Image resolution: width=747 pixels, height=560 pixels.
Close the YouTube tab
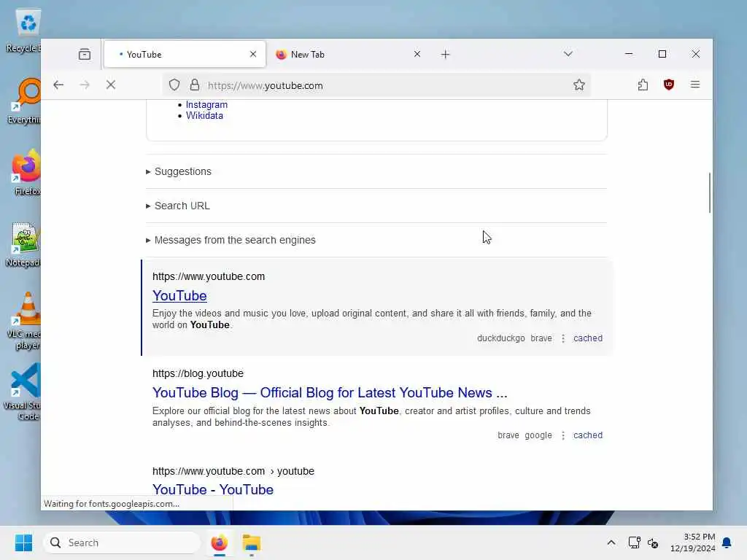pyautogui.click(x=253, y=54)
